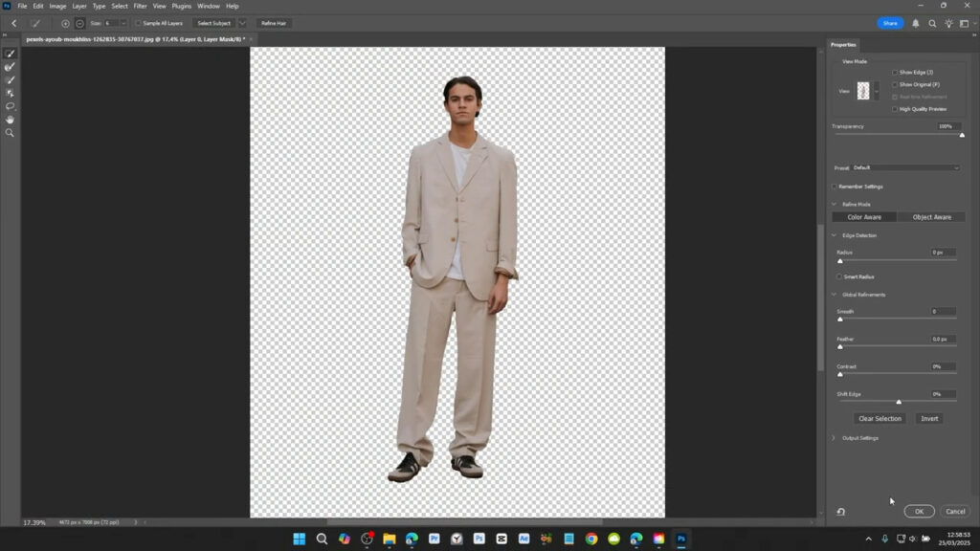Image resolution: width=980 pixels, height=551 pixels.
Task: Select the Quick Selection tool
Action: tap(10, 53)
